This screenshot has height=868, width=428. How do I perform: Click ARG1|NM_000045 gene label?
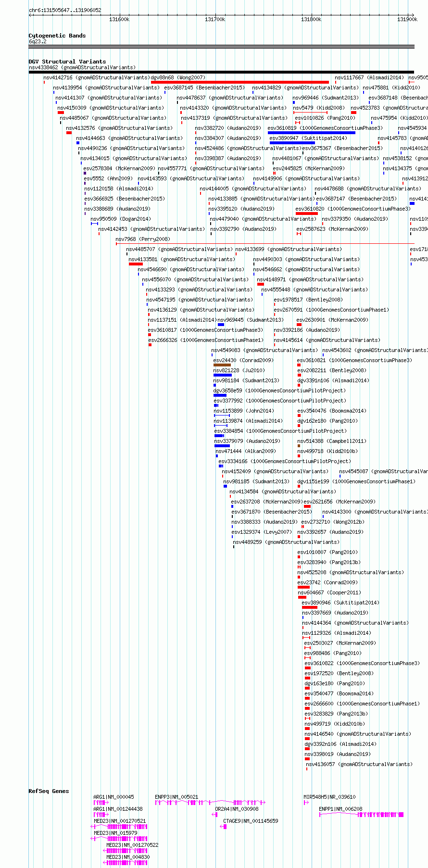click(x=113, y=797)
